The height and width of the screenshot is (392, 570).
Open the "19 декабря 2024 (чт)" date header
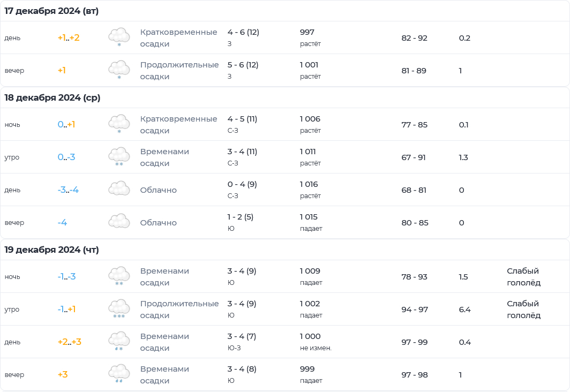tap(52, 250)
